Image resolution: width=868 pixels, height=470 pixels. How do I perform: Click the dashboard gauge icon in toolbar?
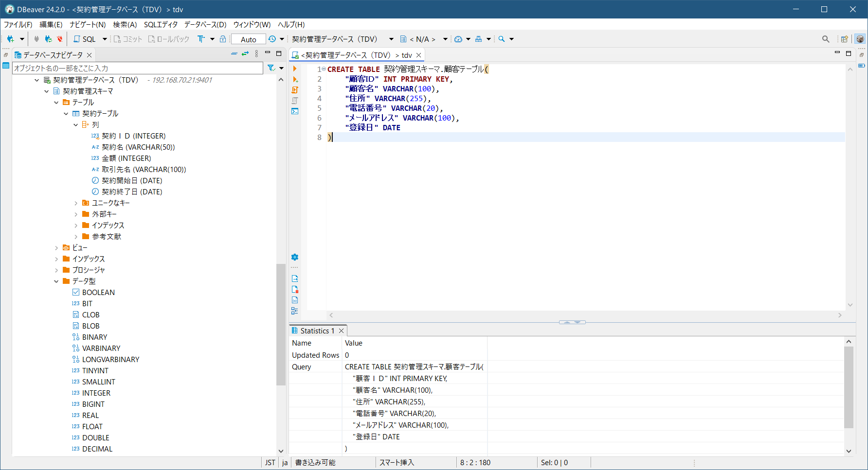(x=458, y=39)
